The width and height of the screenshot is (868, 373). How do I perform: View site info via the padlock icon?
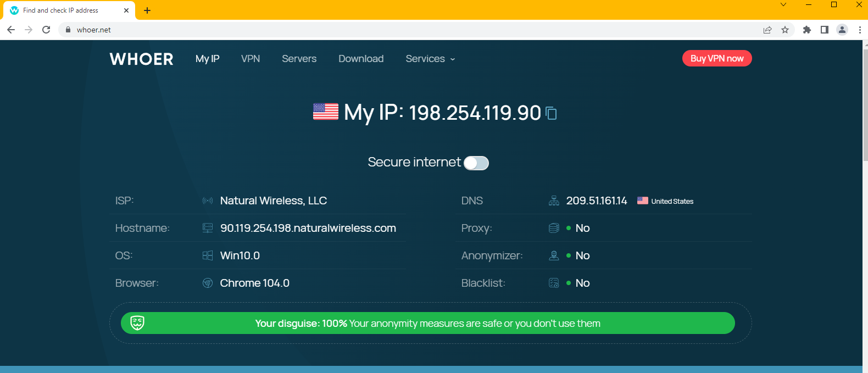coord(68,30)
